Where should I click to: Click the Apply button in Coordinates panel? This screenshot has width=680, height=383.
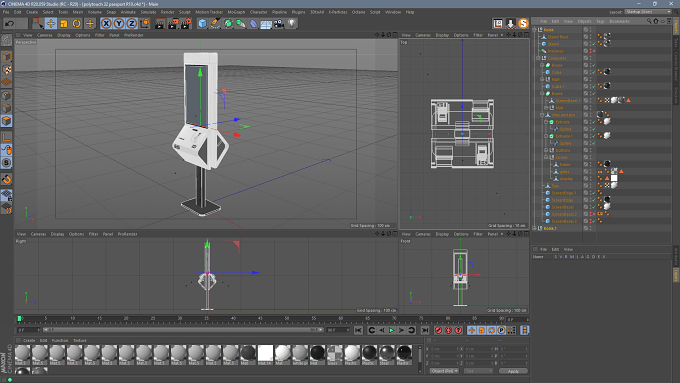coord(513,371)
